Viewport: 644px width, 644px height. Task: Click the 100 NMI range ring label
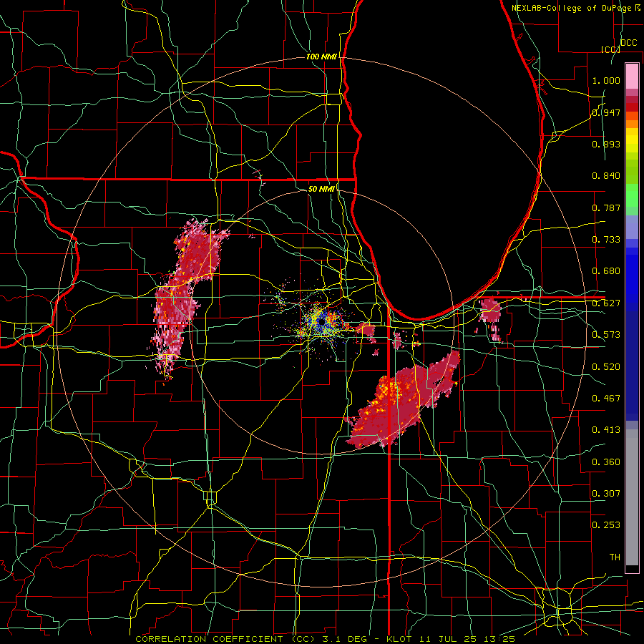[x=321, y=57]
